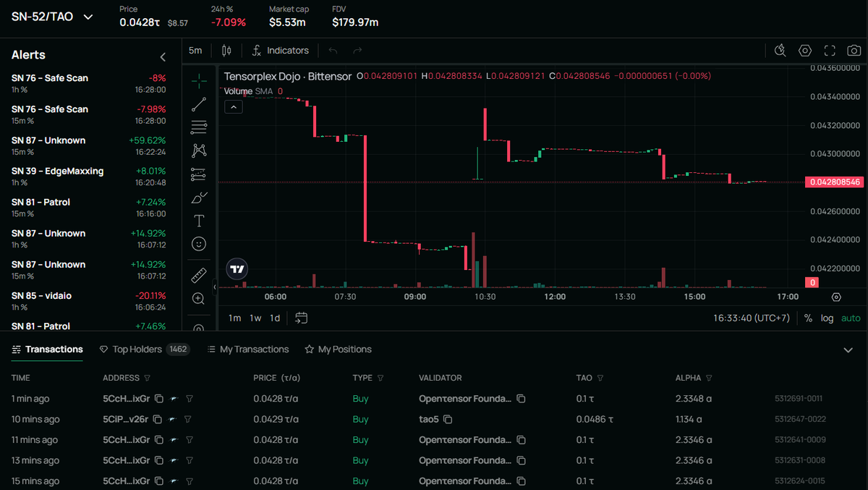Take a chart snapshot with camera icon
The height and width of the screenshot is (490, 868).
(x=854, y=51)
